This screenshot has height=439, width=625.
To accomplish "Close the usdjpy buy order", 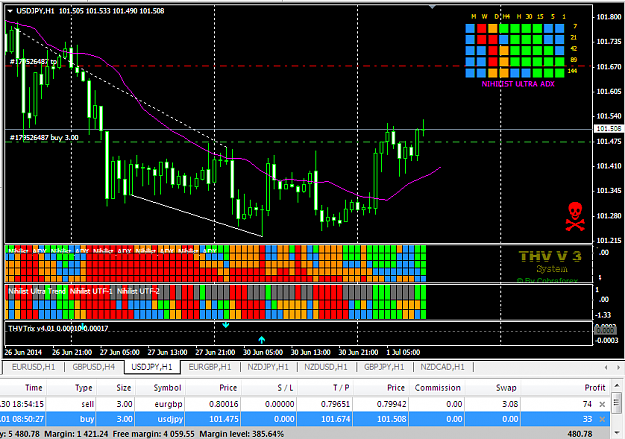I will 602,419.
